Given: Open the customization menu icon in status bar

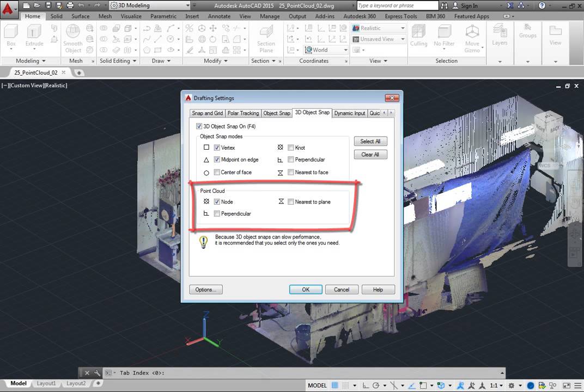Looking at the screenshot, I should [x=577, y=385].
